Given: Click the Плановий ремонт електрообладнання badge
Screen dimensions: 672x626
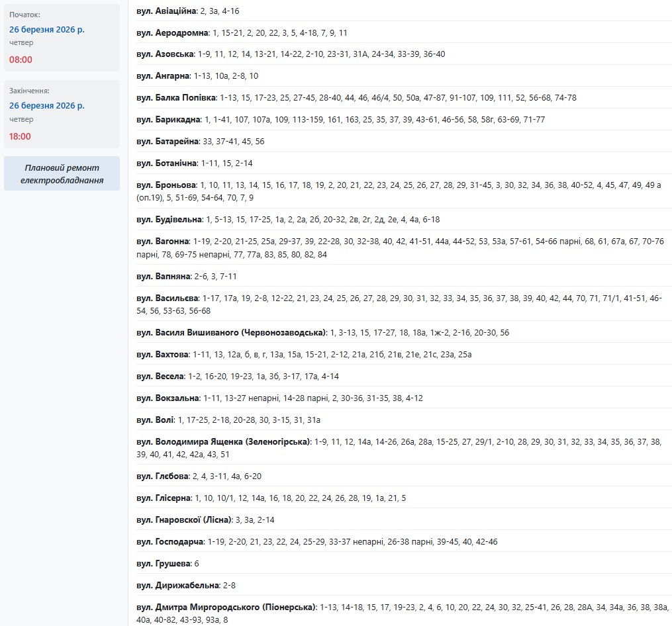Looking at the screenshot, I should click(62, 173).
